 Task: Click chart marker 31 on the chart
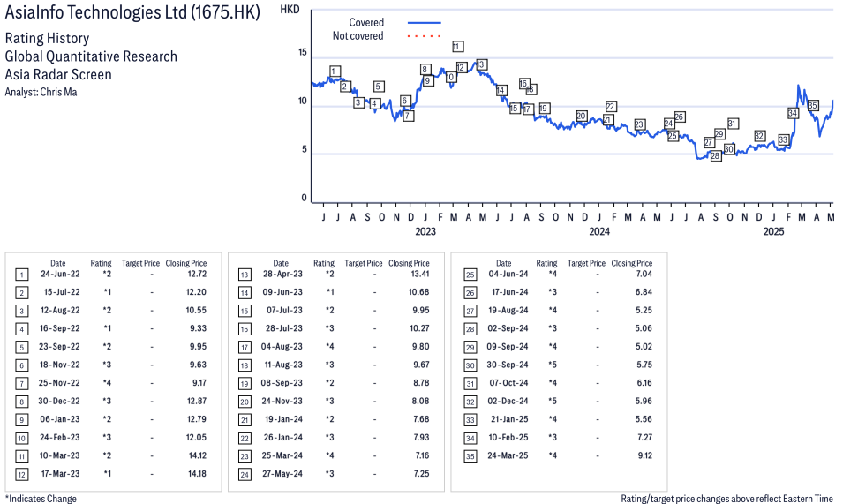tap(733, 124)
